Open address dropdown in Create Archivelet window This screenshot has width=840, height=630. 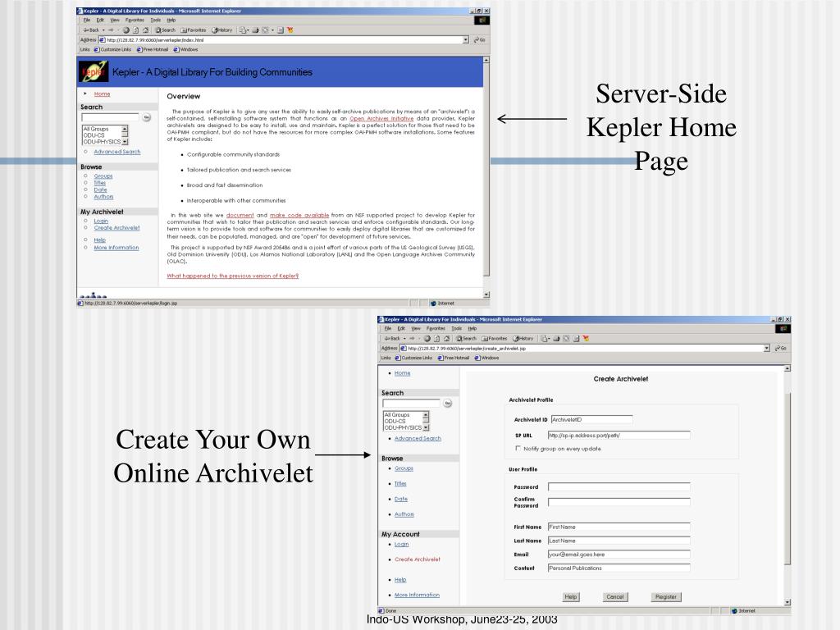pos(767,348)
